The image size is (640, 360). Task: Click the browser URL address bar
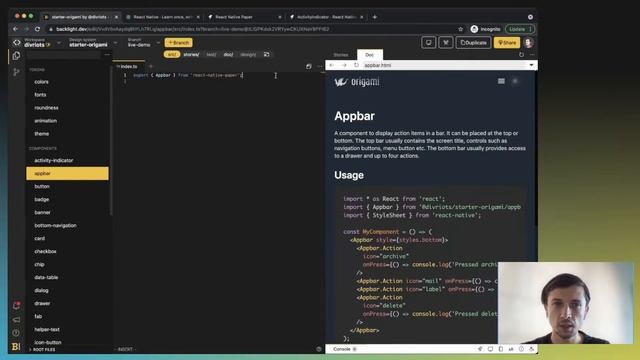click(x=249, y=29)
